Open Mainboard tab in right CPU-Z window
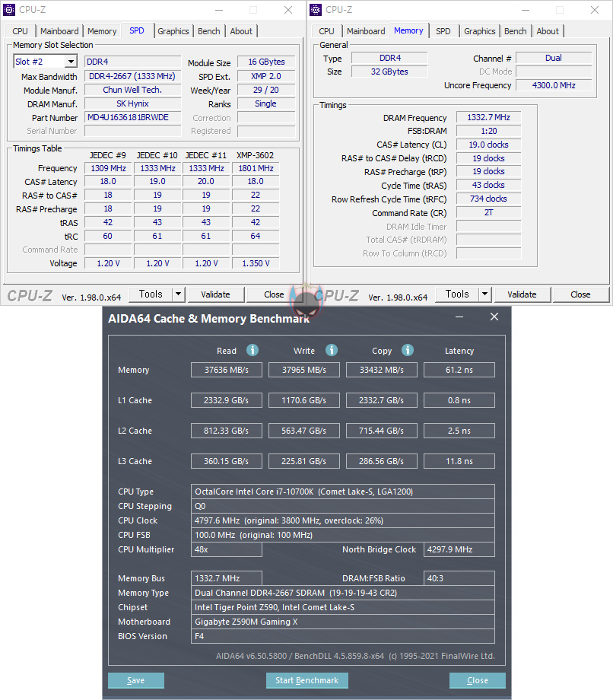 coord(366,31)
